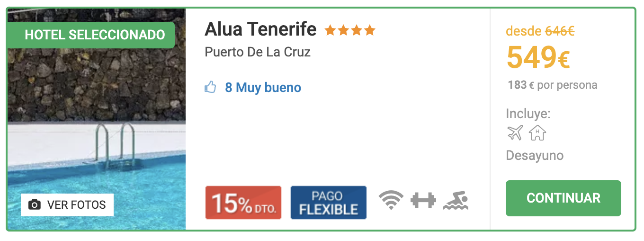Image resolution: width=644 pixels, height=241 pixels.
Task: Click the hotel house included icon
Action: tap(537, 133)
